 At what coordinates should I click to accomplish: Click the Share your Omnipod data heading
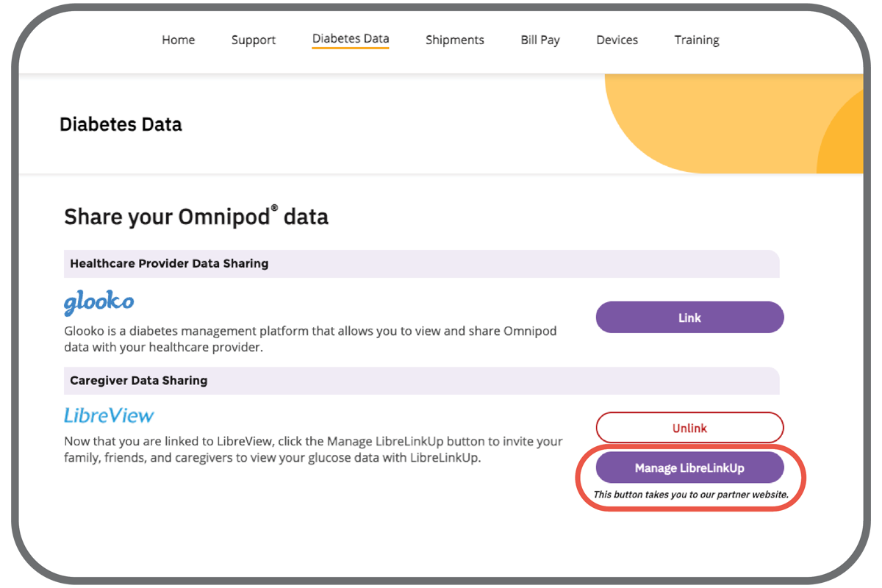click(x=196, y=217)
